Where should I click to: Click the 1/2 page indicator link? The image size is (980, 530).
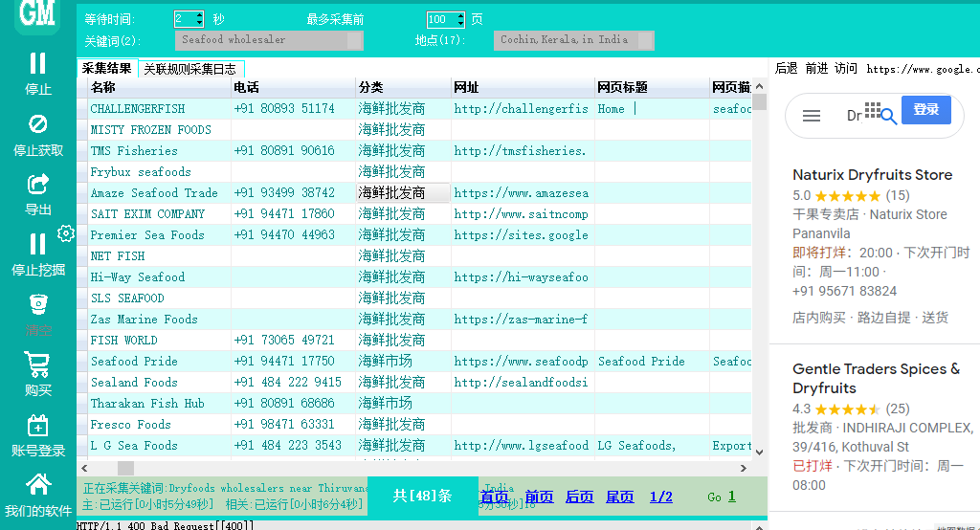[x=661, y=497]
